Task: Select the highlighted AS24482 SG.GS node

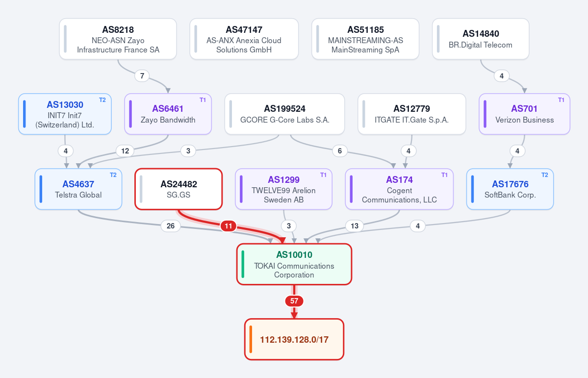Action: click(x=179, y=189)
